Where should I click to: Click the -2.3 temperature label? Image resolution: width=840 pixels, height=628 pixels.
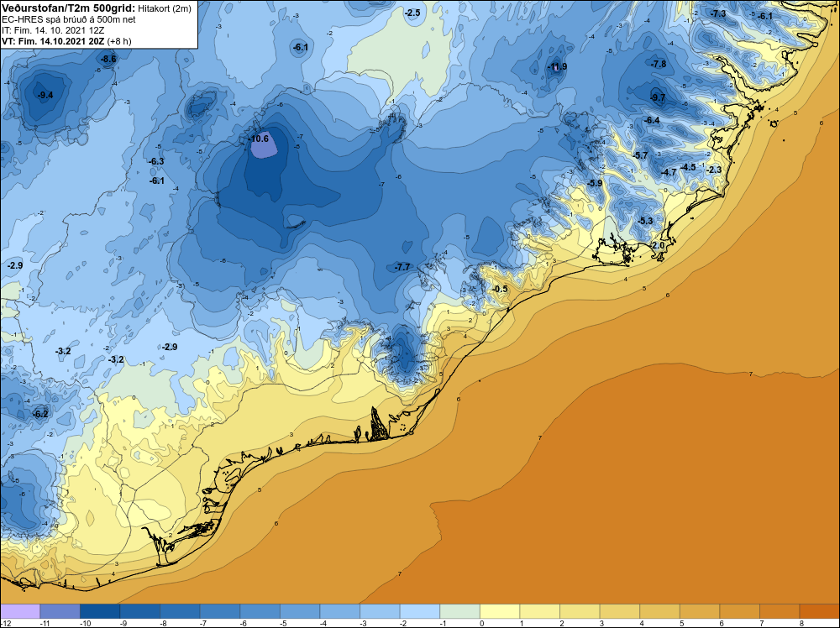click(x=714, y=170)
